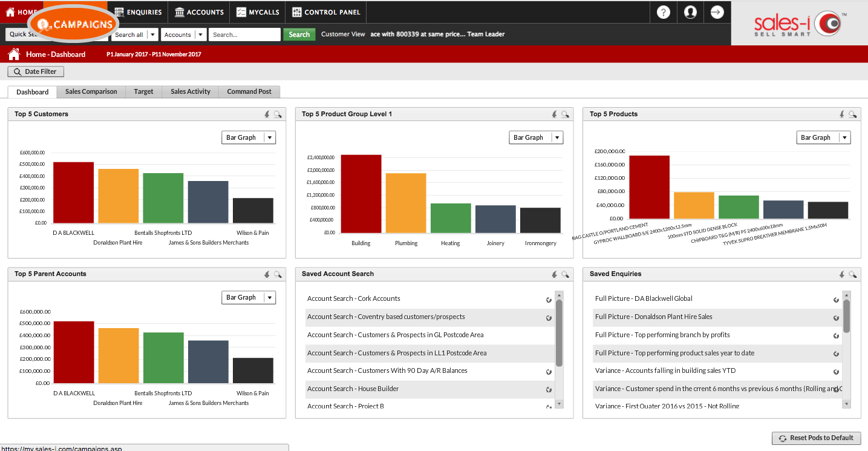Open 'Full Picture - Top performing branch by profits'
Image resolution: width=868 pixels, height=451 pixels.
[x=662, y=335]
